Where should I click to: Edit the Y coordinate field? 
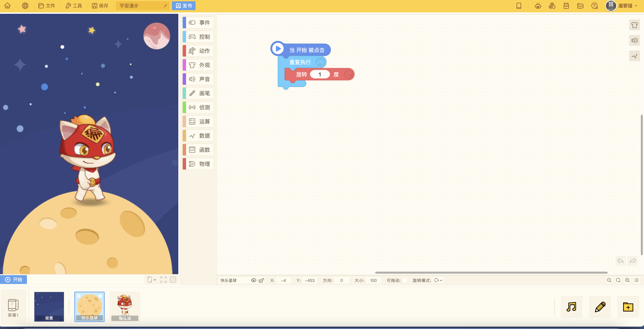pyautogui.click(x=310, y=280)
